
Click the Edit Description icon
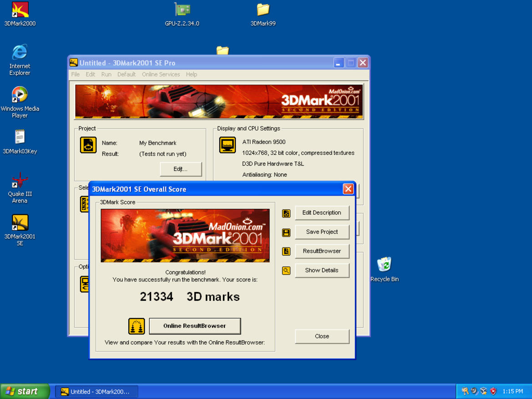[x=286, y=213]
